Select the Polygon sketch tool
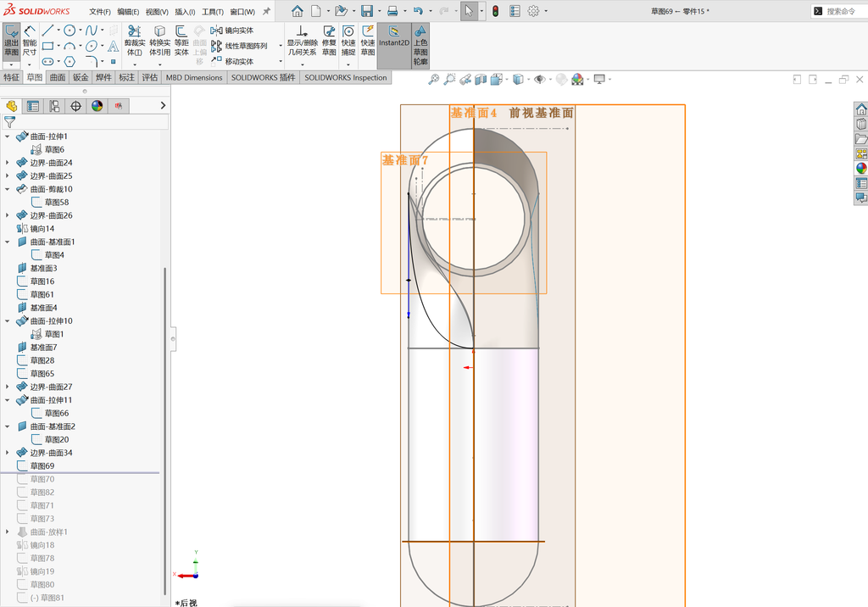 pos(70,62)
